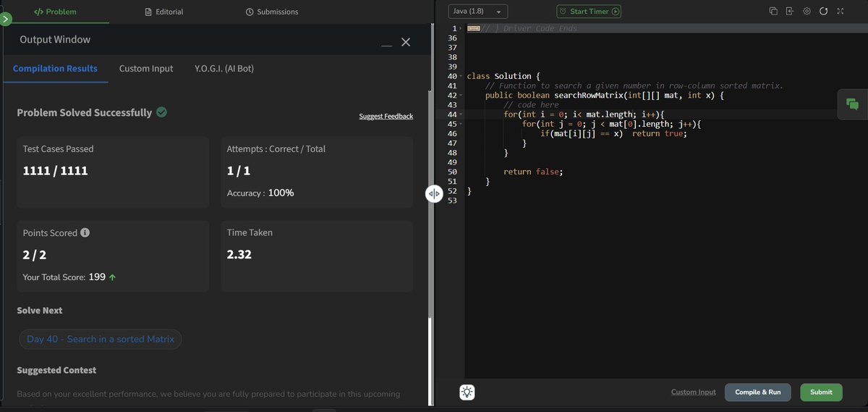Viewport: 868px width, 412px height.
Task: Click the Time Taken value 2.32
Action: (x=239, y=254)
